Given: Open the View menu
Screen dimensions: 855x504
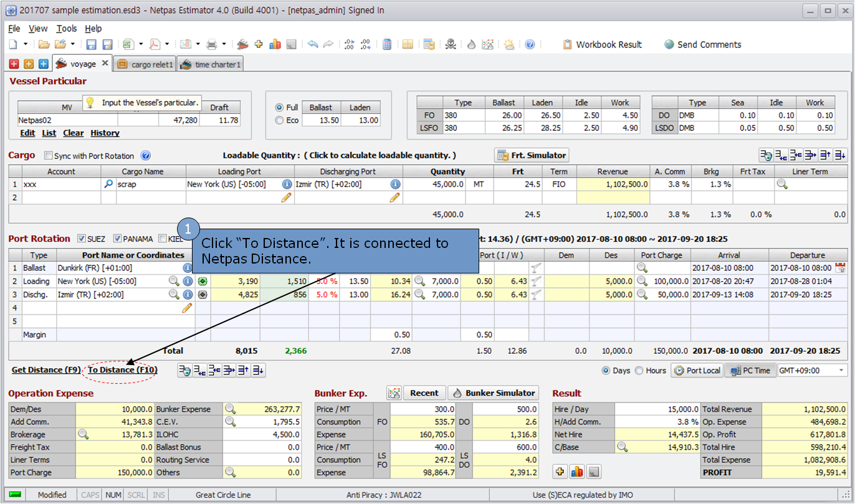Looking at the screenshot, I should pyautogui.click(x=38, y=29).
